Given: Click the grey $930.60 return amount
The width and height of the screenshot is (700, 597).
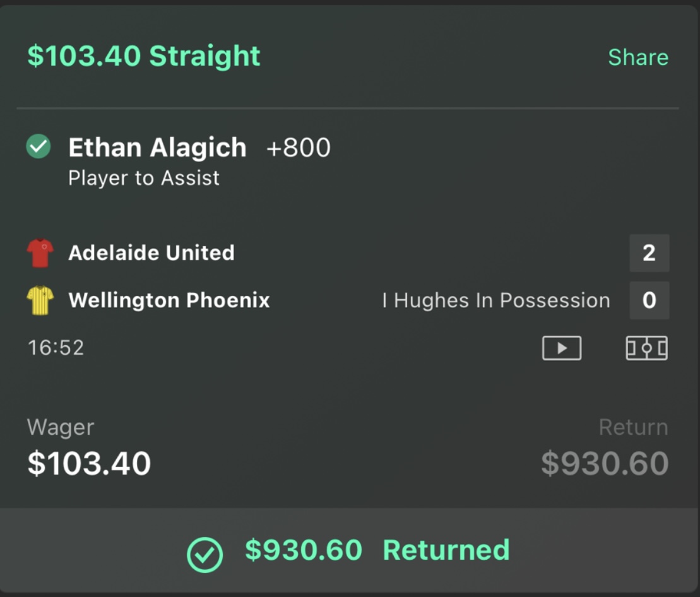Looking at the screenshot, I should pos(605,464).
